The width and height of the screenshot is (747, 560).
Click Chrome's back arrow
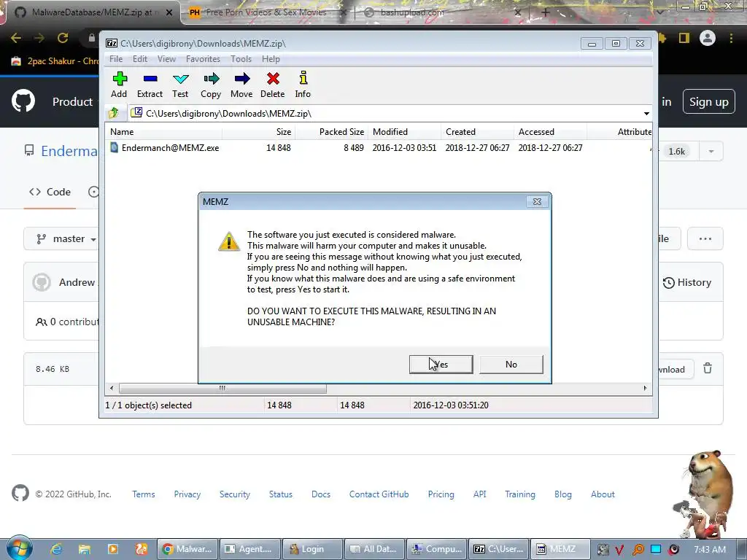point(16,38)
